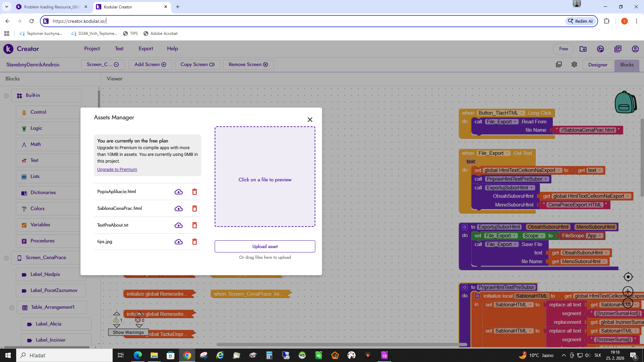Open project settings gear icon

(x=574, y=64)
